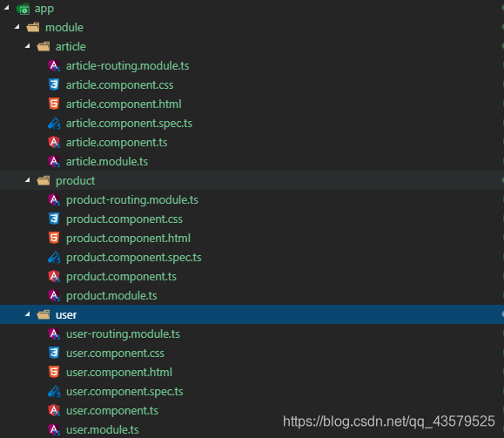Select the module folder label
Screen dimensions: 504x438
[64, 28]
